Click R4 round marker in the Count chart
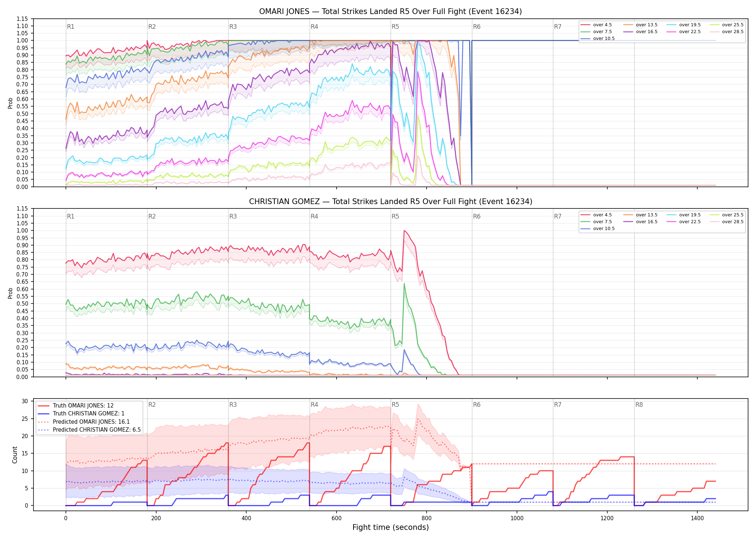This screenshot has height=540, width=756. tap(314, 405)
